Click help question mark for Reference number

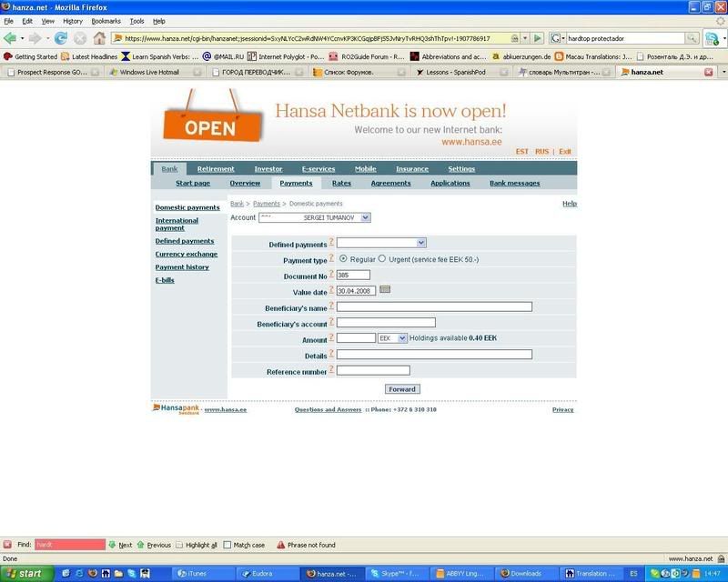click(331, 369)
